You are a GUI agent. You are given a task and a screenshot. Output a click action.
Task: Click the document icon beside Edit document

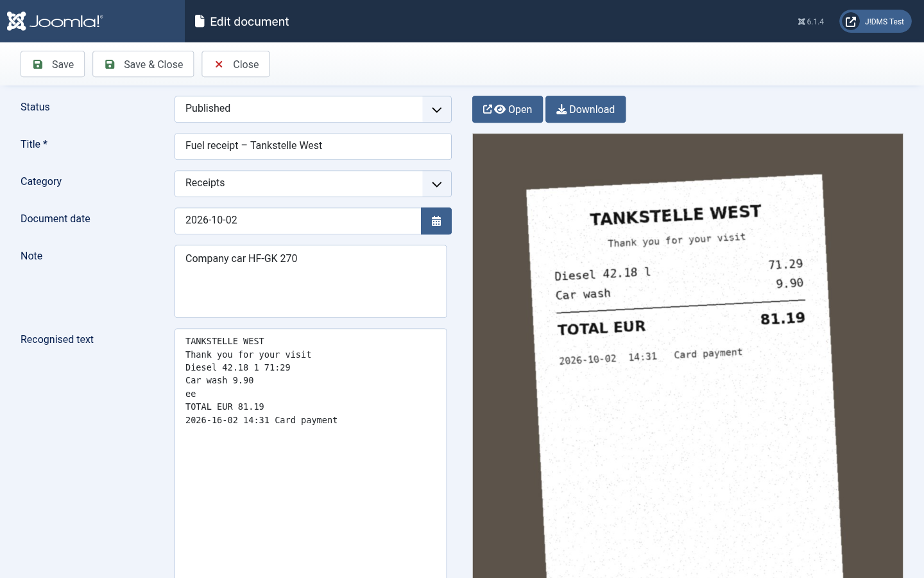tap(200, 21)
